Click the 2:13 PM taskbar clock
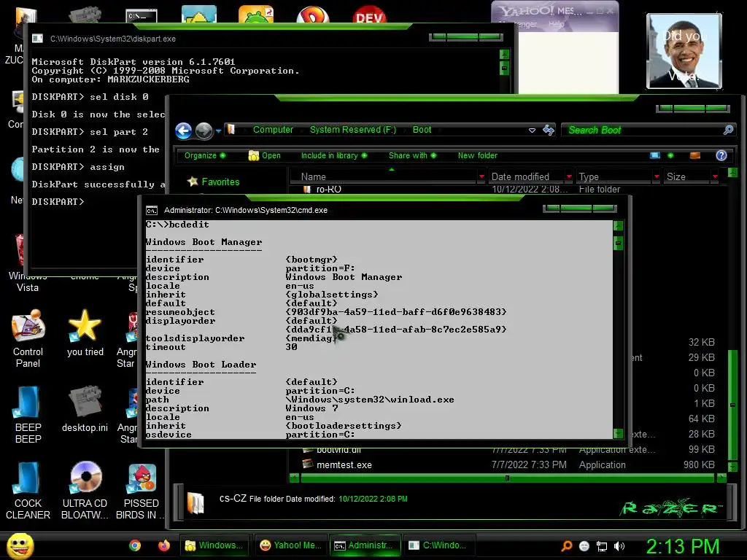 (682, 546)
